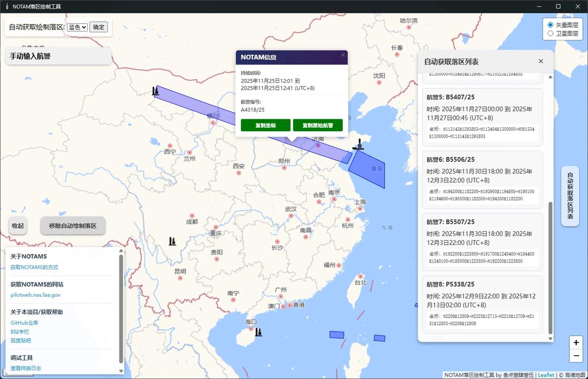Expand the 手动输入航警 panel
588x379 pixels.
(x=58, y=56)
